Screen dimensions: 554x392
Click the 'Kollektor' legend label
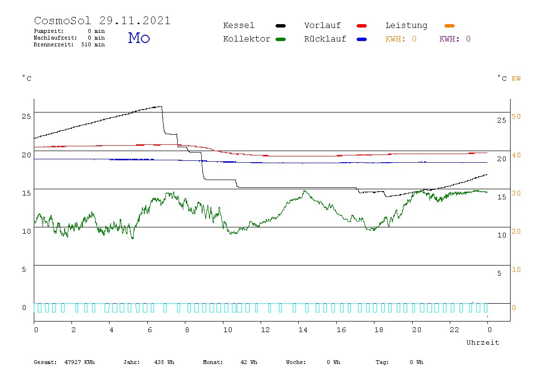pos(247,39)
